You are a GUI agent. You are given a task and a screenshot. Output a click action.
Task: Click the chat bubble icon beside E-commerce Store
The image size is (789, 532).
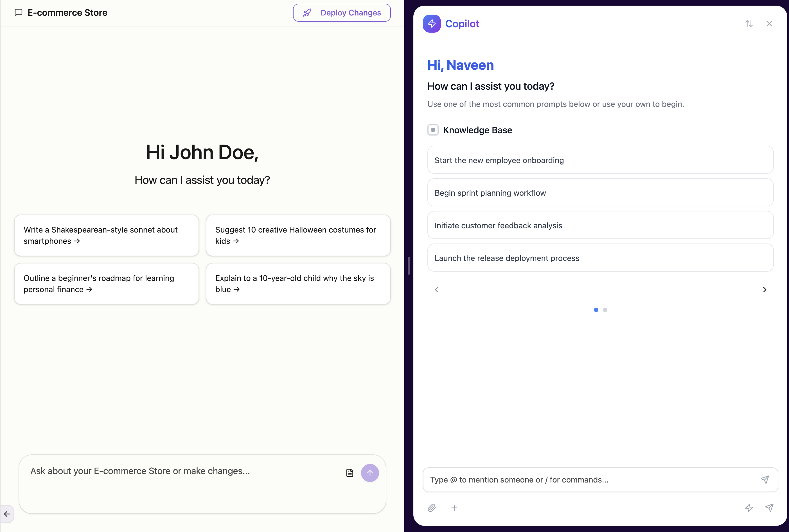[x=19, y=13]
